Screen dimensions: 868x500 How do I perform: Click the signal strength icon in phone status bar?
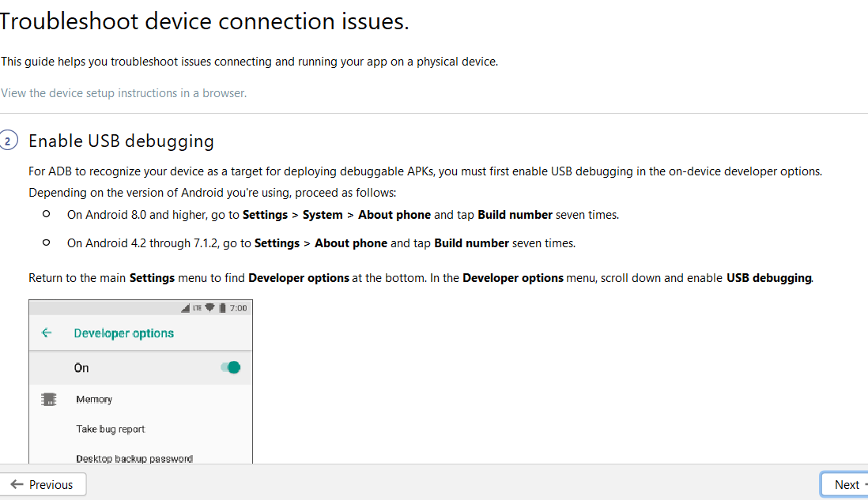[186, 307]
